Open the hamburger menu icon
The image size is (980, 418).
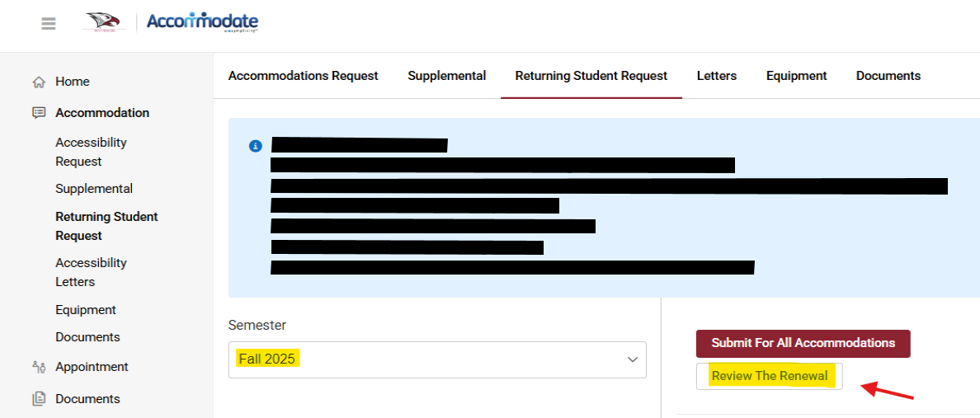49,24
